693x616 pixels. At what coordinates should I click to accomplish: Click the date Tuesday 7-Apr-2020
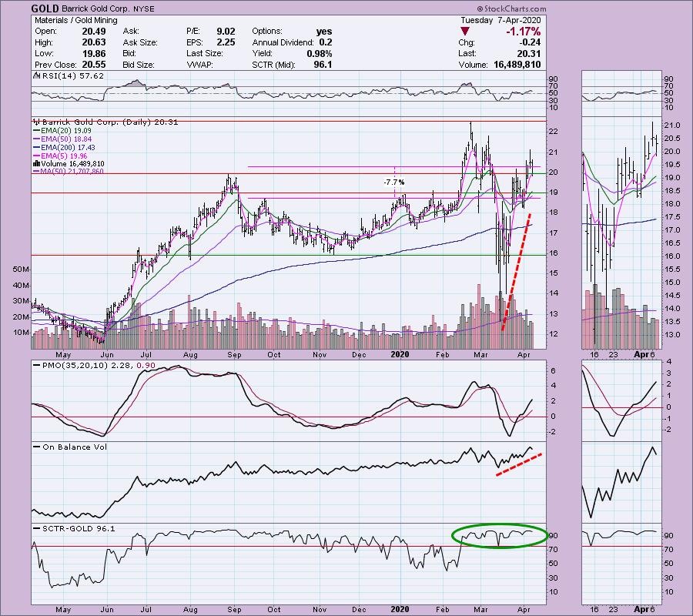pos(500,20)
